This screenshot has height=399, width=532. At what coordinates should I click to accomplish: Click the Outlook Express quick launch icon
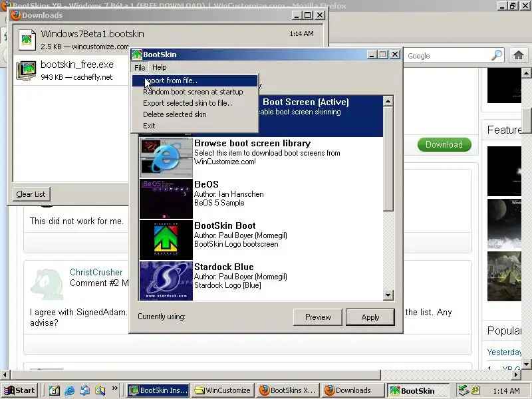tap(84, 390)
